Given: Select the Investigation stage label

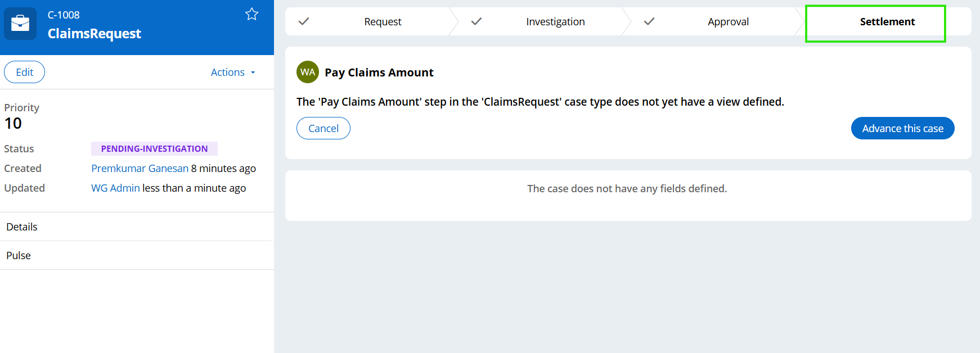Looking at the screenshot, I should click(555, 22).
